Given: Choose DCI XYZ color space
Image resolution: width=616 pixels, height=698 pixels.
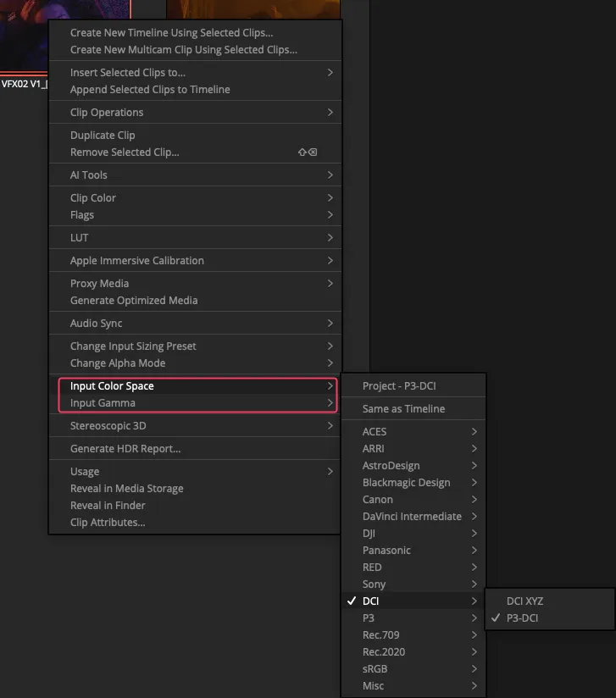Looking at the screenshot, I should pos(524,601).
